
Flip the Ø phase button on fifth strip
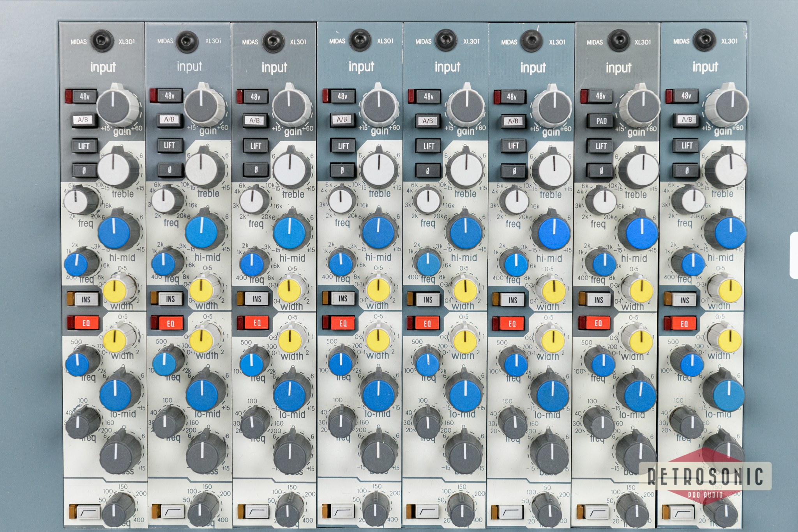pyautogui.click(x=428, y=171)
